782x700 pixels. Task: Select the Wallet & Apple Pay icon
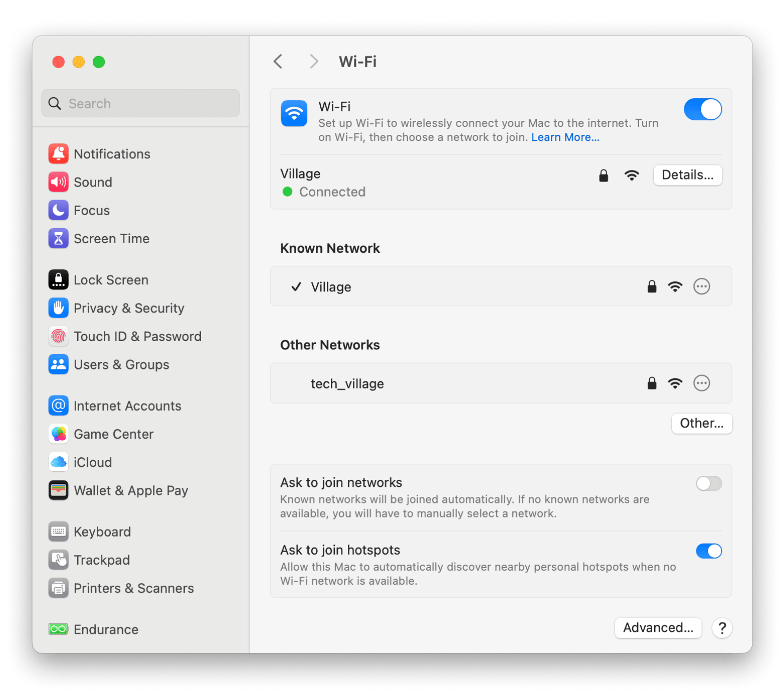point(58,490)
